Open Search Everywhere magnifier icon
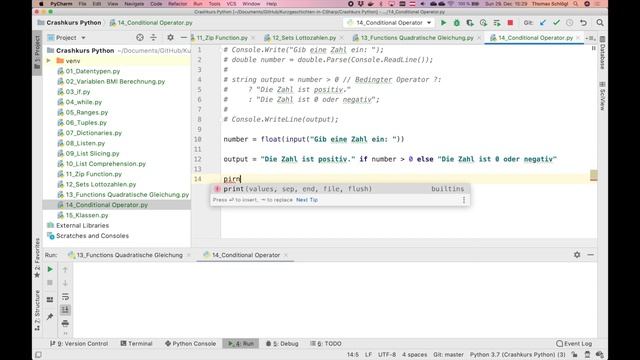 point(600,23)
